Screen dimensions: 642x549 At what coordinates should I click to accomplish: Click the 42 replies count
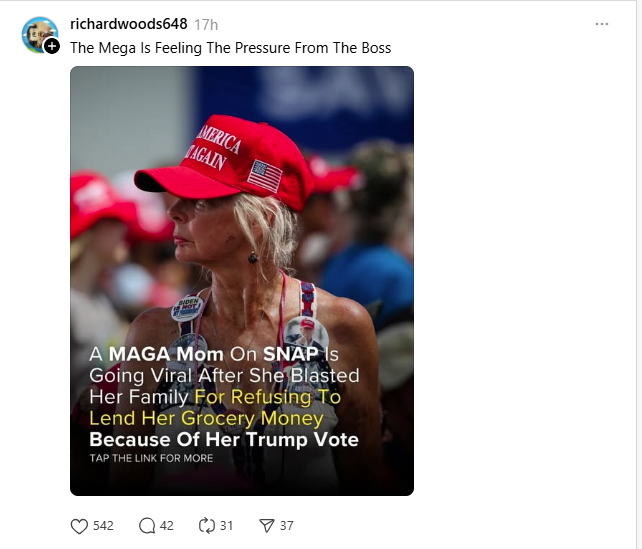pos(167,526)
